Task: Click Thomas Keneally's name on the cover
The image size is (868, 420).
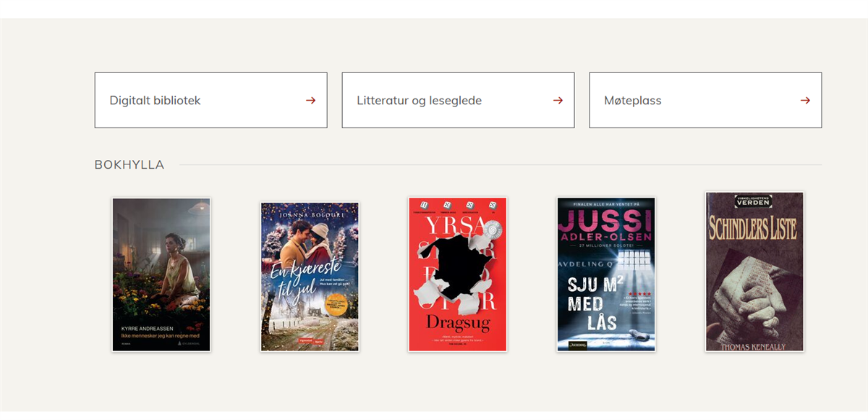Action: 754,347
